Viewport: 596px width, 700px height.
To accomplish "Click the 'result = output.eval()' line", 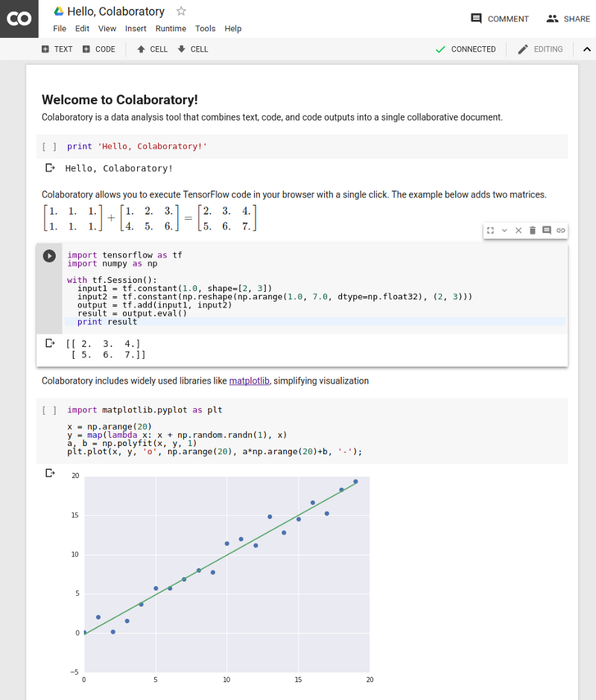I will [x=132, y=314].
